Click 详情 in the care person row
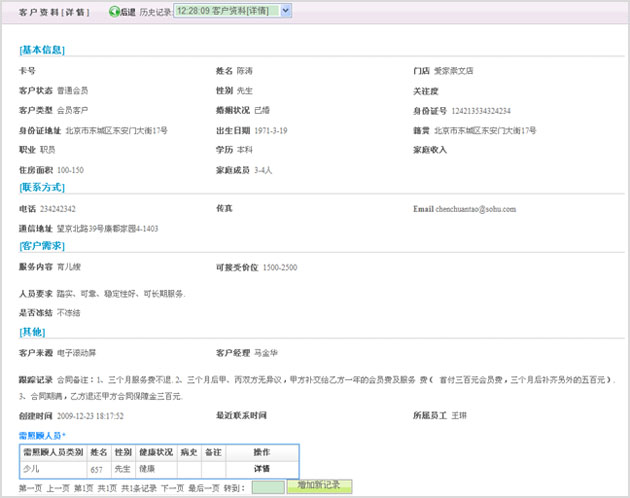Viewport: 630px width, 498px height. point(262,468)
